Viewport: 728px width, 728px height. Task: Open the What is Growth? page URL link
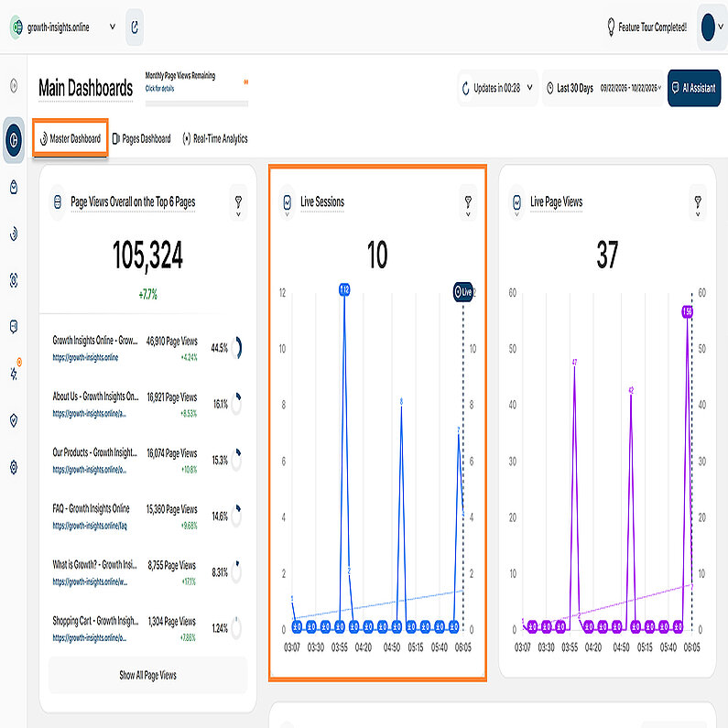point(90,581)
